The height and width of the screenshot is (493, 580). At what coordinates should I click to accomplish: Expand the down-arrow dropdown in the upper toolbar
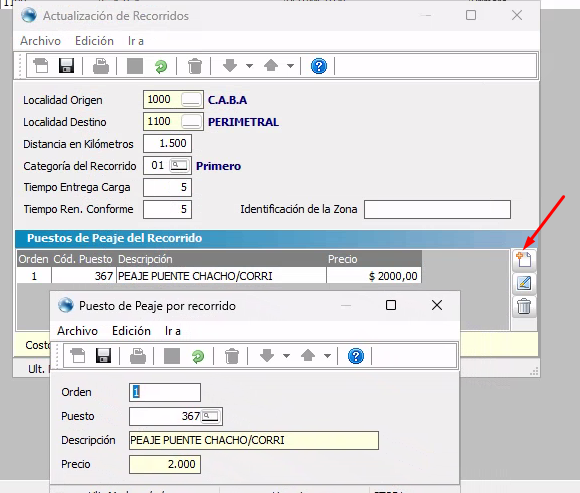(250, 66)
